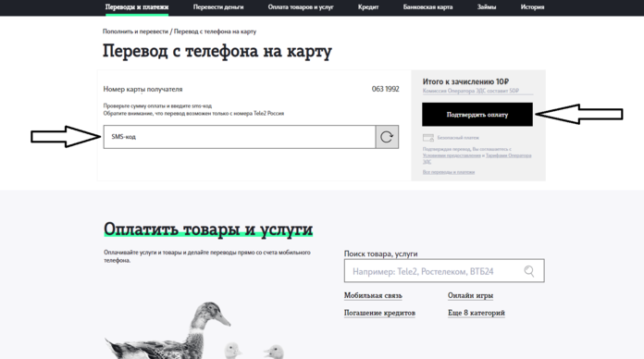The image size is (644, 359).
Task: Click the product search input field
Action: (444, 271)
